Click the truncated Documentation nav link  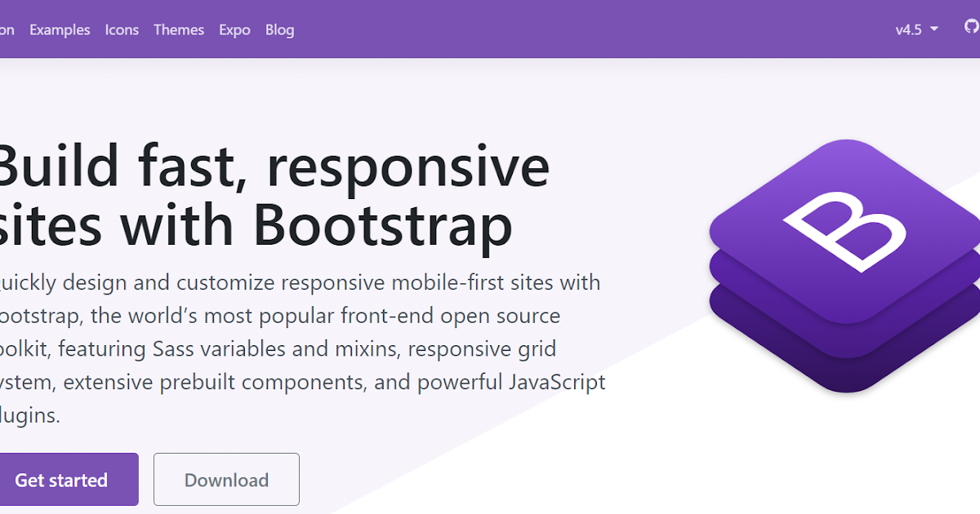[x=6, y=29]
